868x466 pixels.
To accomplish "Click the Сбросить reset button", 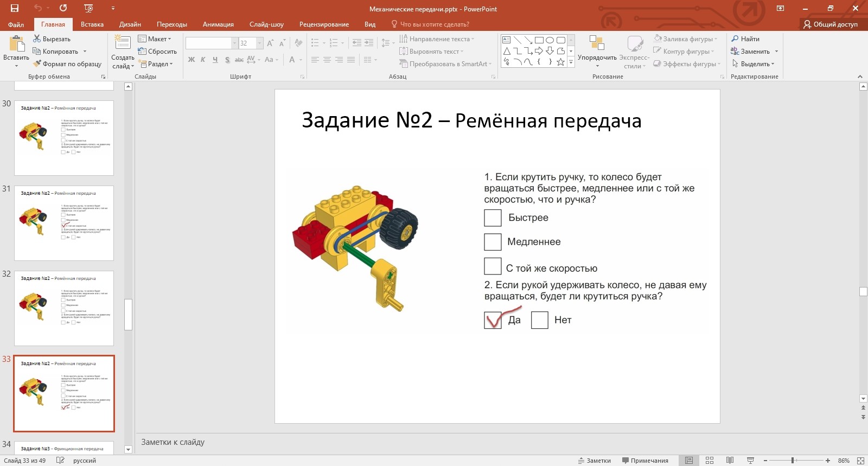I will pyautogui.click(x=157, y=52).
